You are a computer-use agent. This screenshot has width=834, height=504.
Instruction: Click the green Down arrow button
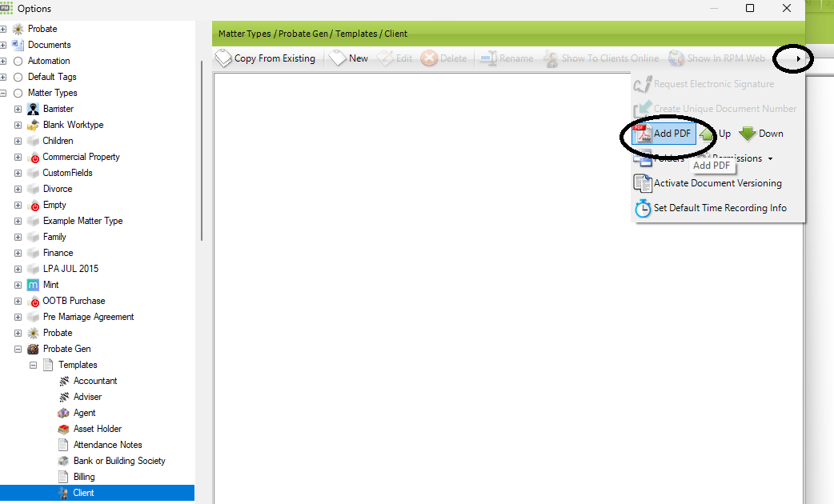click(761, 134)
